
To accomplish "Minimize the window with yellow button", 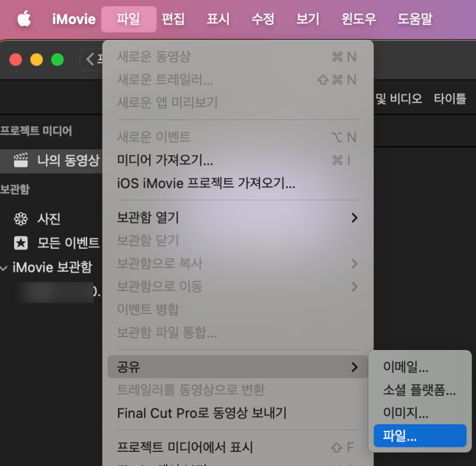I will (x=37, y=59).
